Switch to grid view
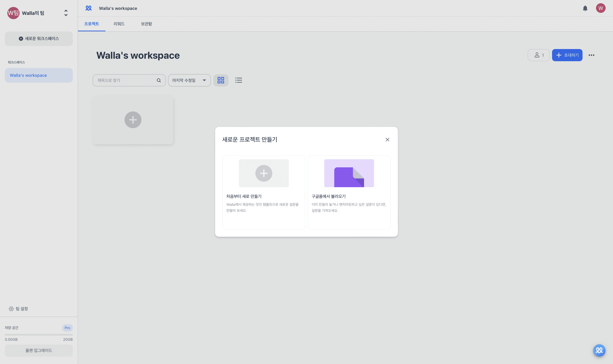The height and width of the screenshot is (364, 613). 220,80
